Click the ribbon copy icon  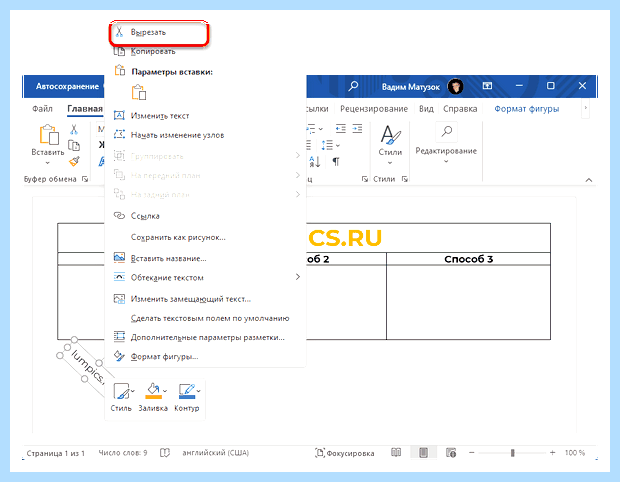click(x=74, y=146)
